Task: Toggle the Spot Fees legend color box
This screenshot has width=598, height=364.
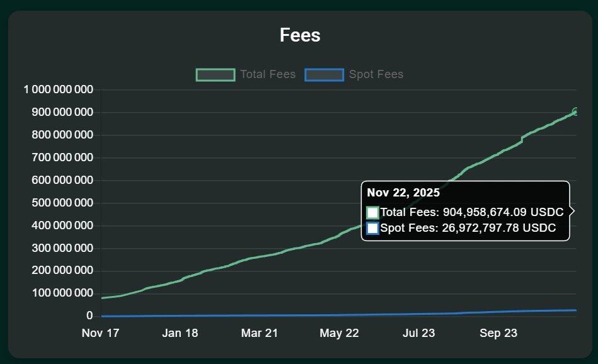Action: (x=324, y=75)
